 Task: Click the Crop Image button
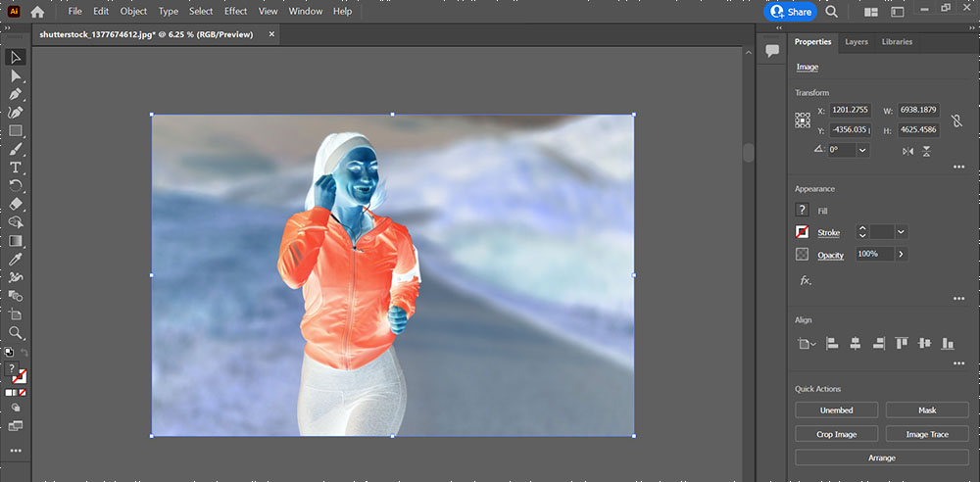pyautogui.click(x=836, y=434)
